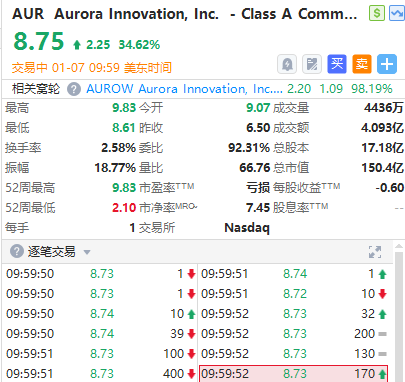405x382 pixels.
Task: Select the 09:59:52 trade of 200 shares
Action: coord(294,334)
